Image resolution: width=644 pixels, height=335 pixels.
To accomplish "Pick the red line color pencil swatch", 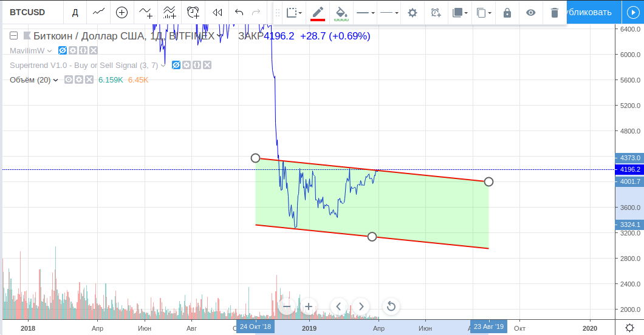I will click(x=318, y=13).
